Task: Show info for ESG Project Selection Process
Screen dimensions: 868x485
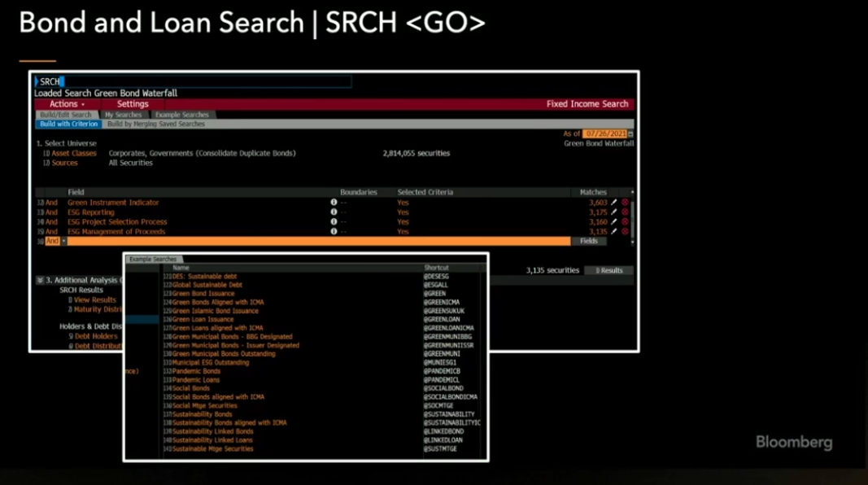Action: click(334, 222)
